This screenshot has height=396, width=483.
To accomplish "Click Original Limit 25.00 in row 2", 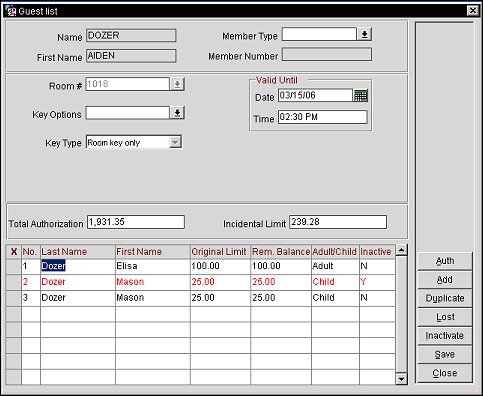I will 220,282.
